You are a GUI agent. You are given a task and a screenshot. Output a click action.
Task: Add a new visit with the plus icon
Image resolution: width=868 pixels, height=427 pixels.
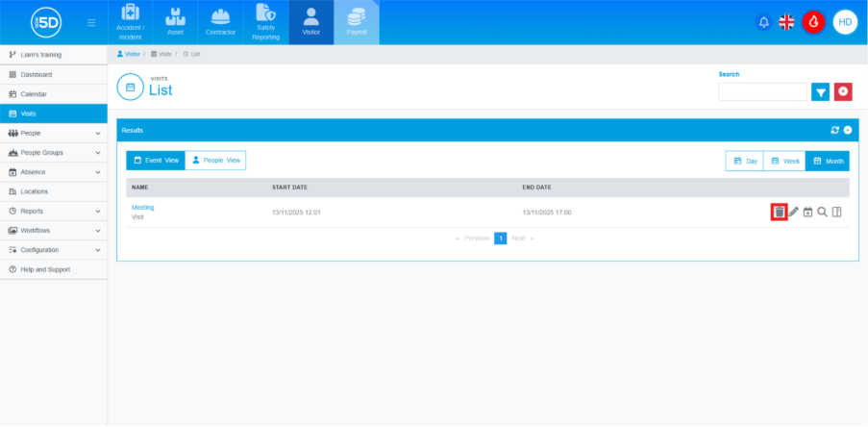[848, 130]
